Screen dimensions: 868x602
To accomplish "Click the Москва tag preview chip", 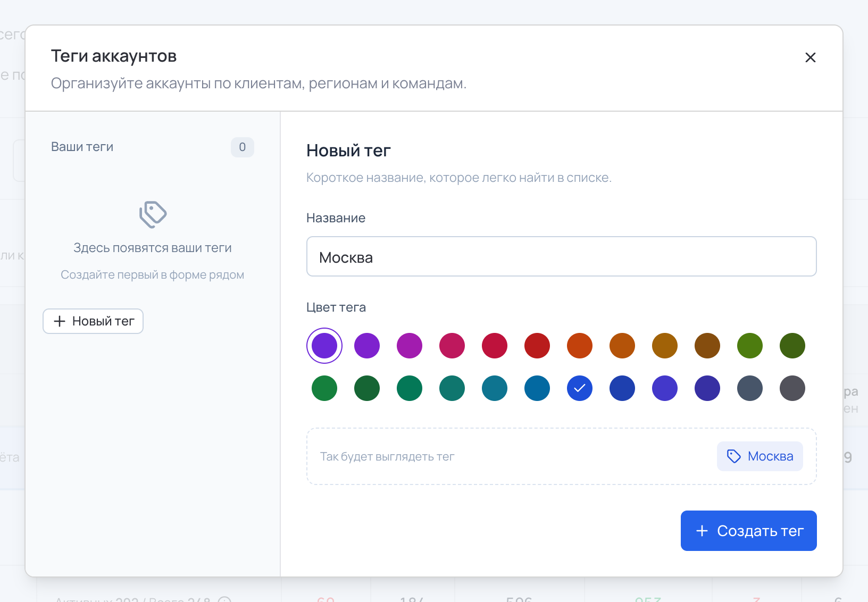I will pyautogui.click(x=759, y=456).
